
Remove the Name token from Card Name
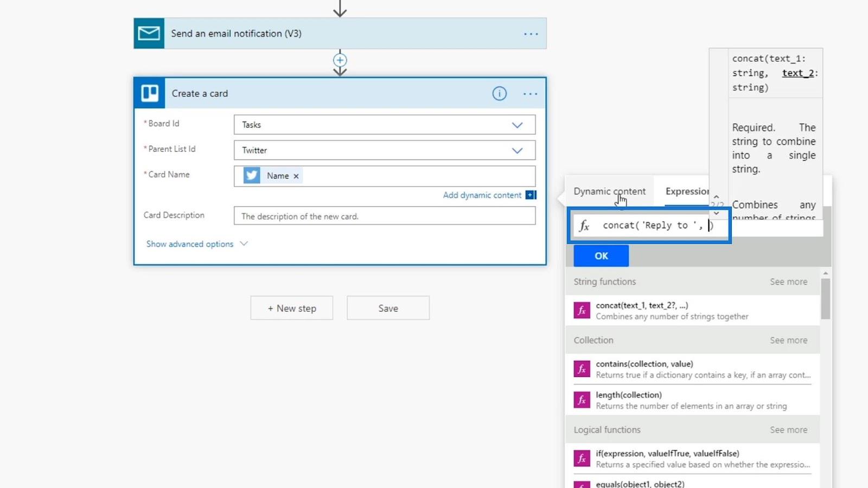[296, 176]
